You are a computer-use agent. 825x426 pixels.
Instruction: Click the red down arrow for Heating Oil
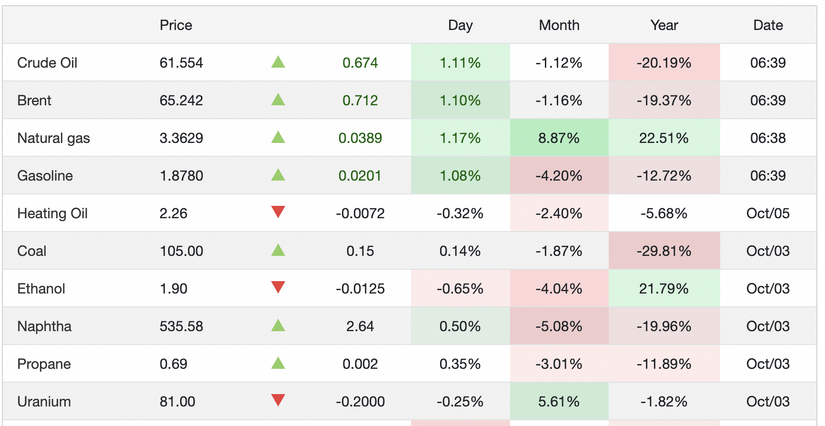click(278, 213)
